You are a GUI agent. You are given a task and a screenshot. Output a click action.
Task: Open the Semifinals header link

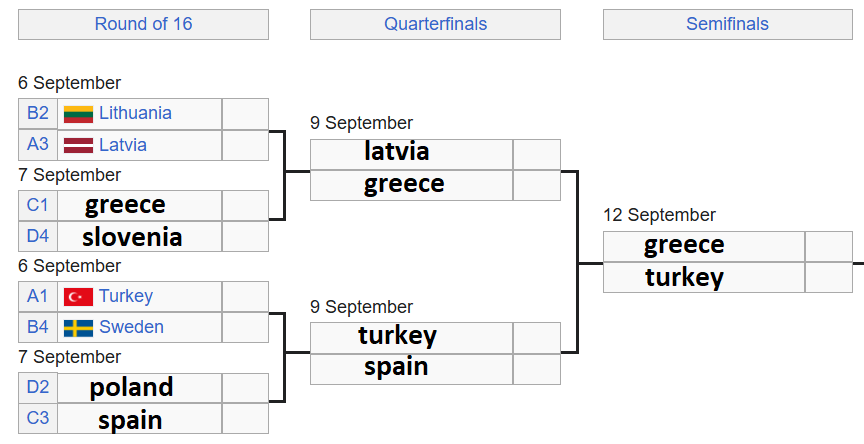(x=727, y=24)
